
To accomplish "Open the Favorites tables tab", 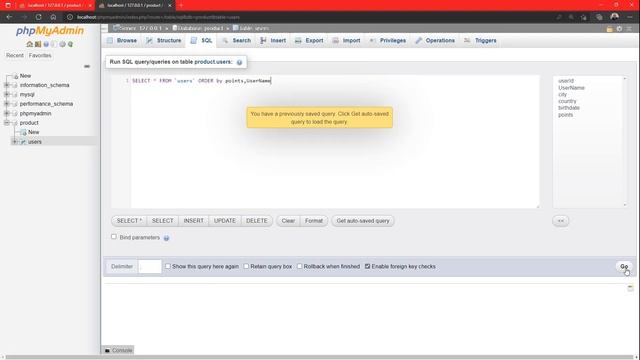I will [40, 56].
